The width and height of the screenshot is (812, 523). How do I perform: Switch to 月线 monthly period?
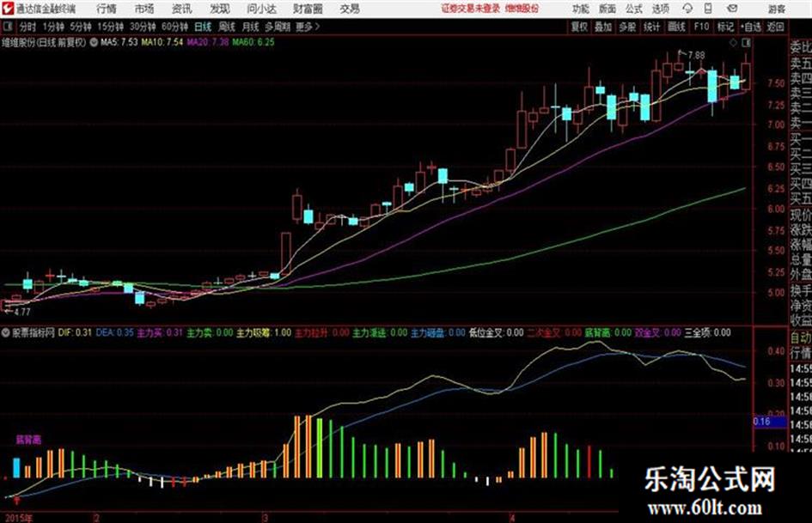[x=251, y=27]
